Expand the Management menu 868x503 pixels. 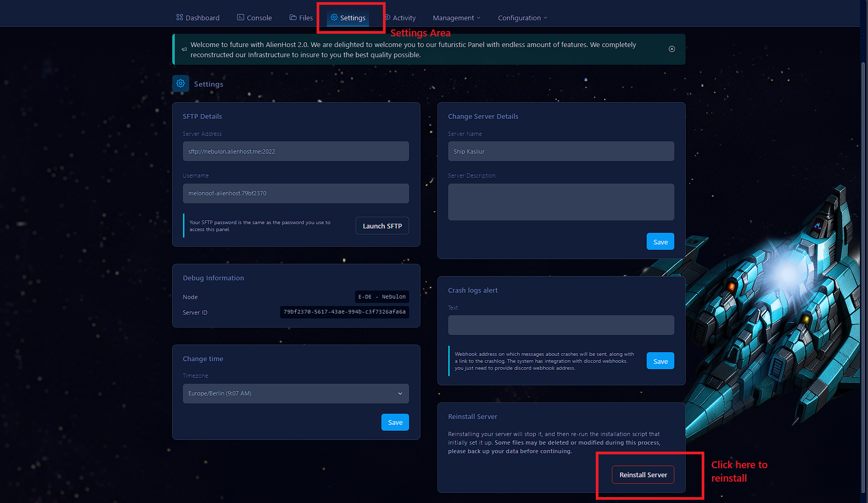(457, 18)
